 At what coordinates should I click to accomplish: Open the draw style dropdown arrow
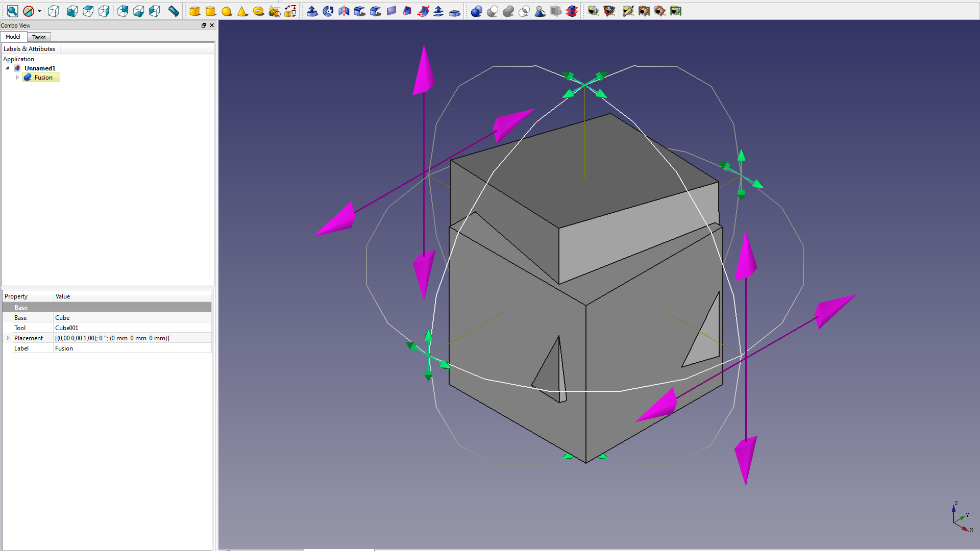(39, 11)
